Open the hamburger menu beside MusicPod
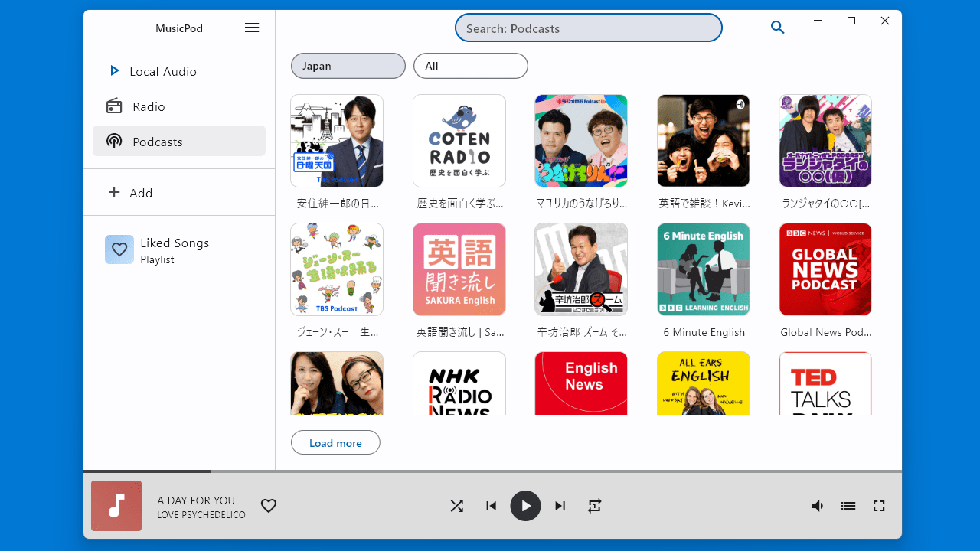The height and width of the screenshot is (551, 980). click(x=252, y=28)
